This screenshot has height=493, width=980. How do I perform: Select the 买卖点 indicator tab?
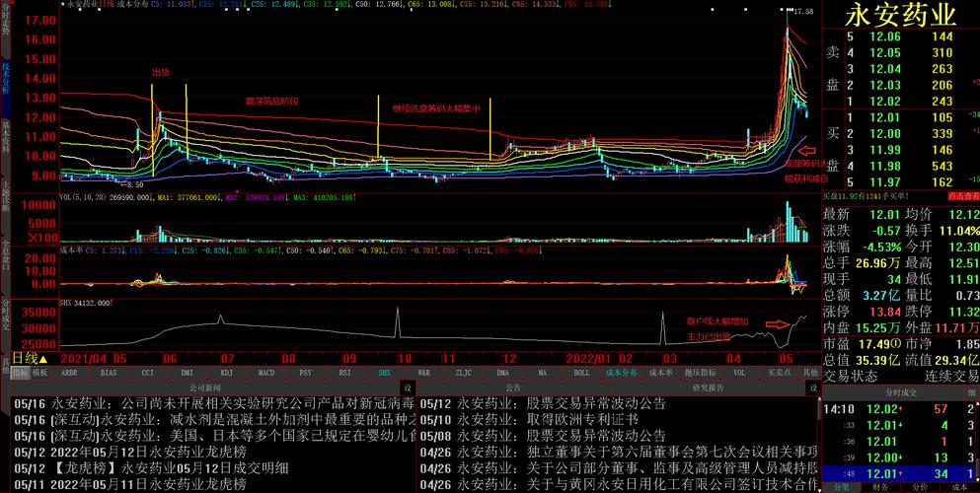coord(779,373)
